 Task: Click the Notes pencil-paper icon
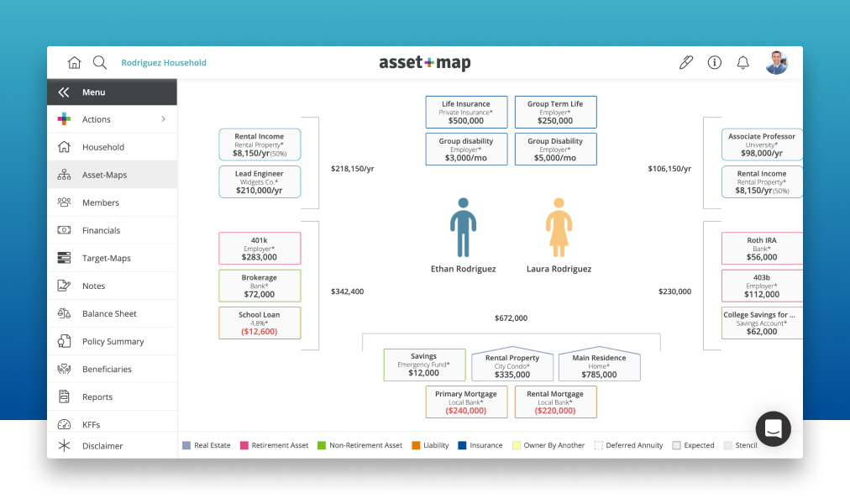(x=64, y=286)
